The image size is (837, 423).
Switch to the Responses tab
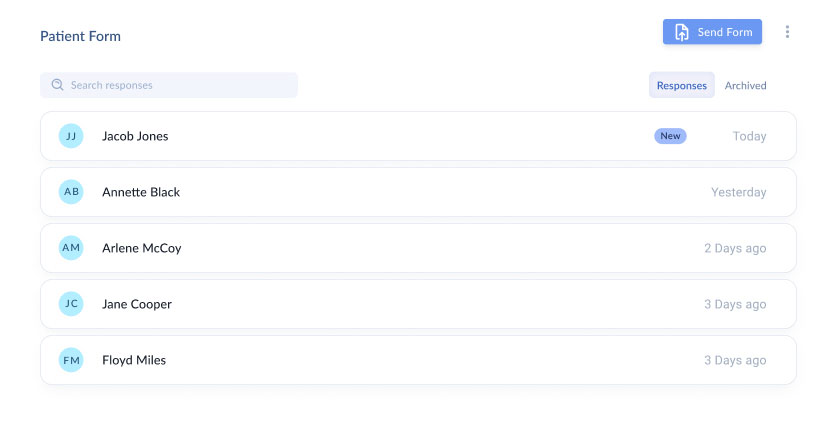681,85
